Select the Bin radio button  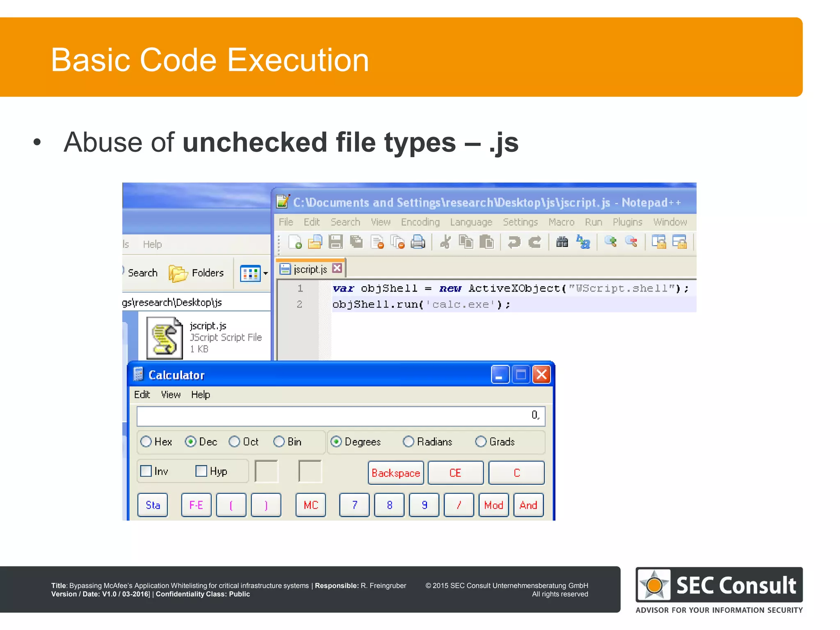click(279, 442)
